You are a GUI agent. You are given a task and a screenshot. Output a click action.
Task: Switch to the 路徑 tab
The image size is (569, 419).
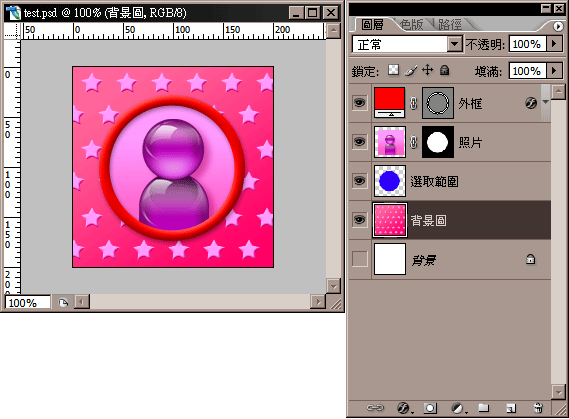coord(450,25)
